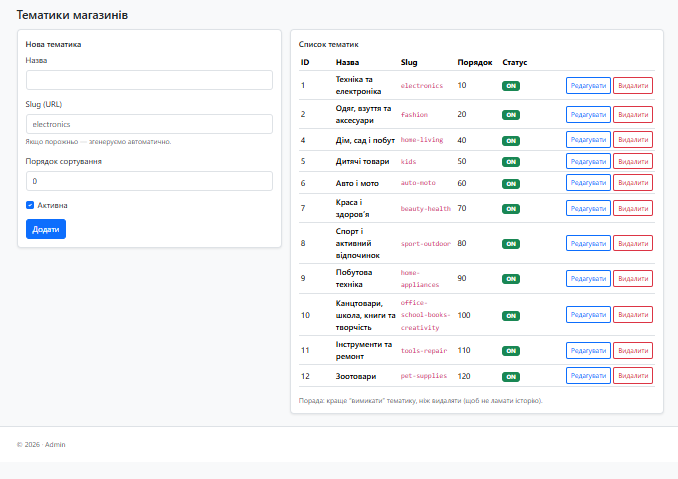Edit the Канцтовари theme row

point(588,315)
